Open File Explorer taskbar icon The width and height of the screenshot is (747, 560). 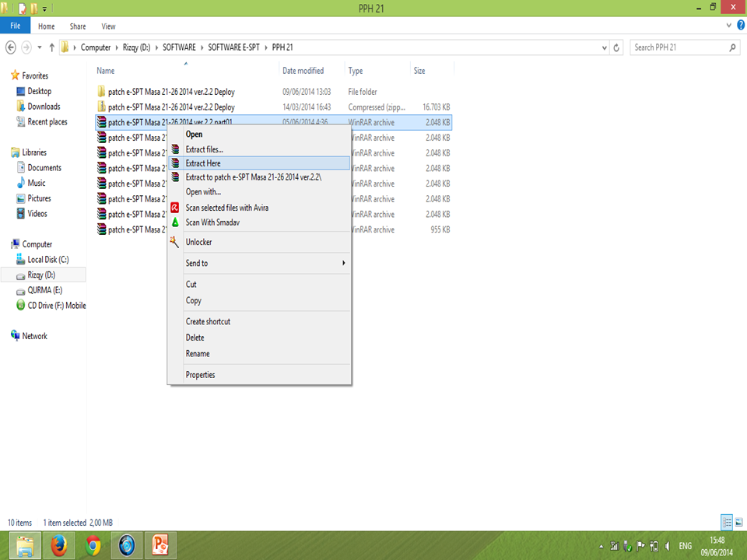(x=25, y=545)
